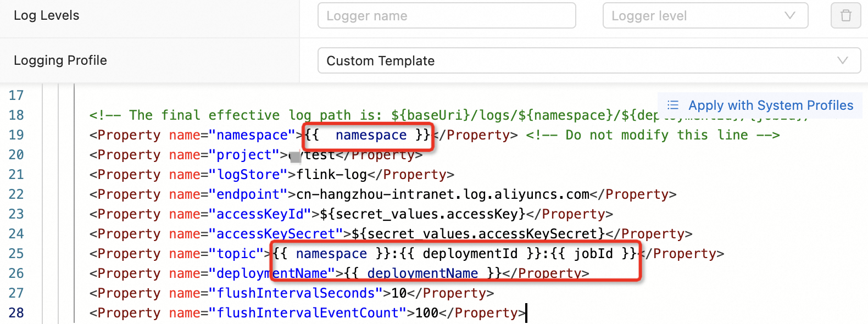868x324 pixels.
Task: Click {{ deploymentName }} value on line 26
Action: 423,273
